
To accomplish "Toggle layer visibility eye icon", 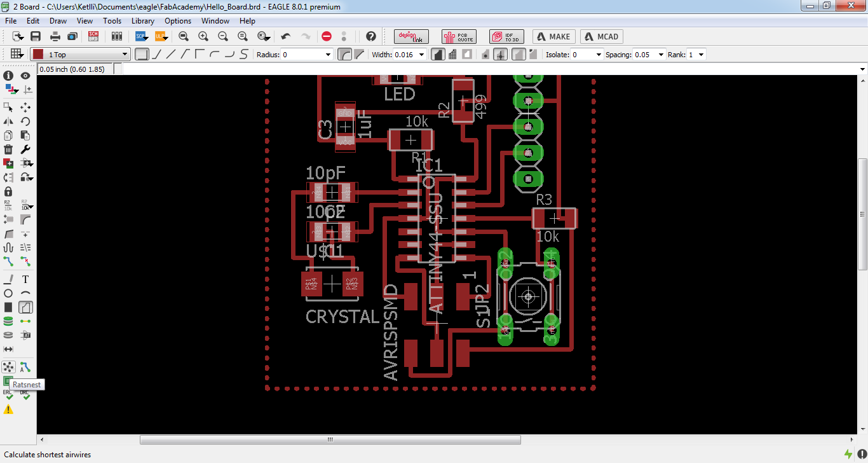I will coord(25,76).
